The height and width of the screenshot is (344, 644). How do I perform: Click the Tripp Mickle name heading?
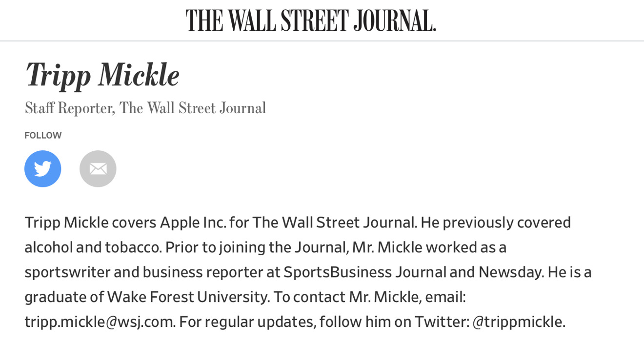point(102,75)
